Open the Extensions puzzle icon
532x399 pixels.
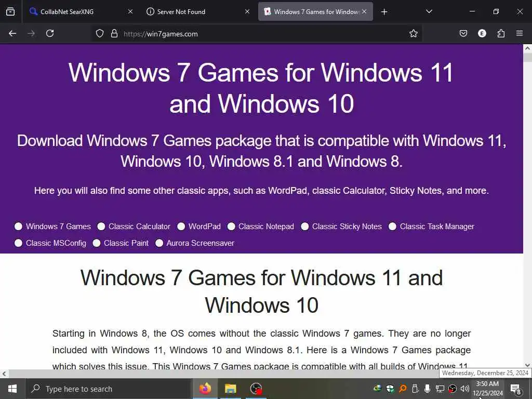pyautogui.click(x=501, y=34)
